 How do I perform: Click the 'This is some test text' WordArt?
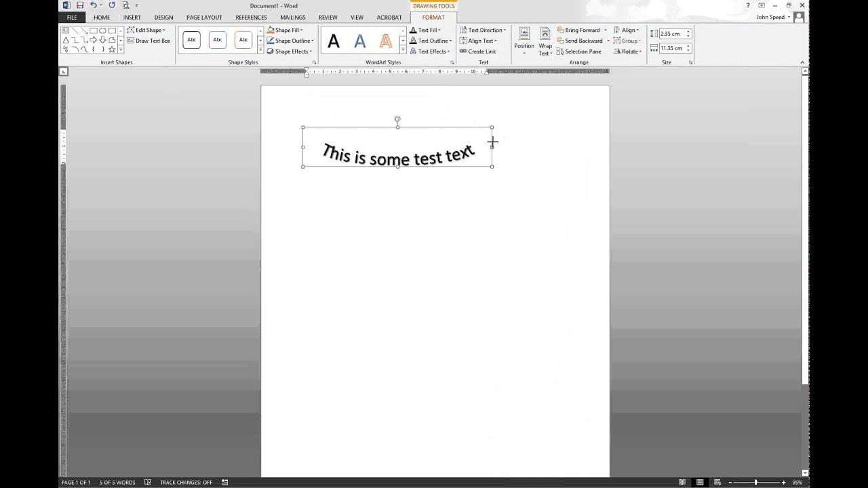(398, 155)
